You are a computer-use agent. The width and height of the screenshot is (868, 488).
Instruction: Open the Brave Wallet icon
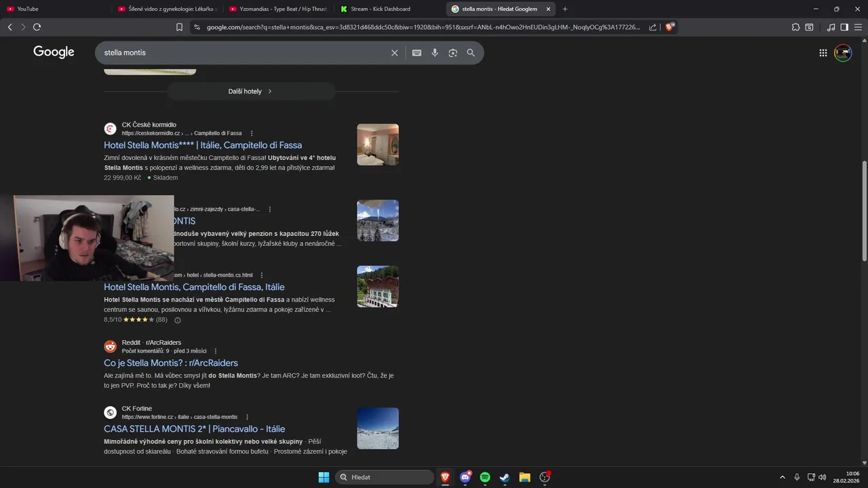point(809,27)
